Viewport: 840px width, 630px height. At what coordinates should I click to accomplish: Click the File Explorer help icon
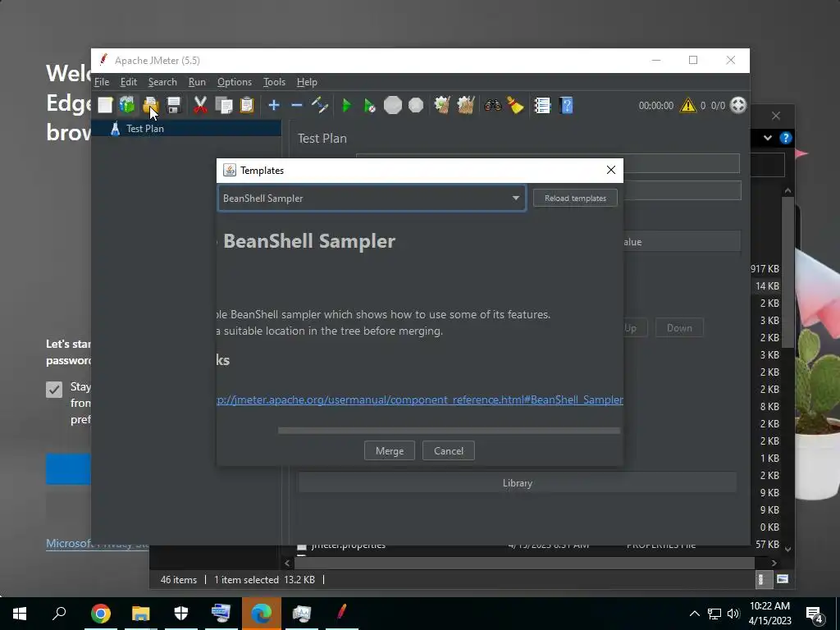(785, 138)
